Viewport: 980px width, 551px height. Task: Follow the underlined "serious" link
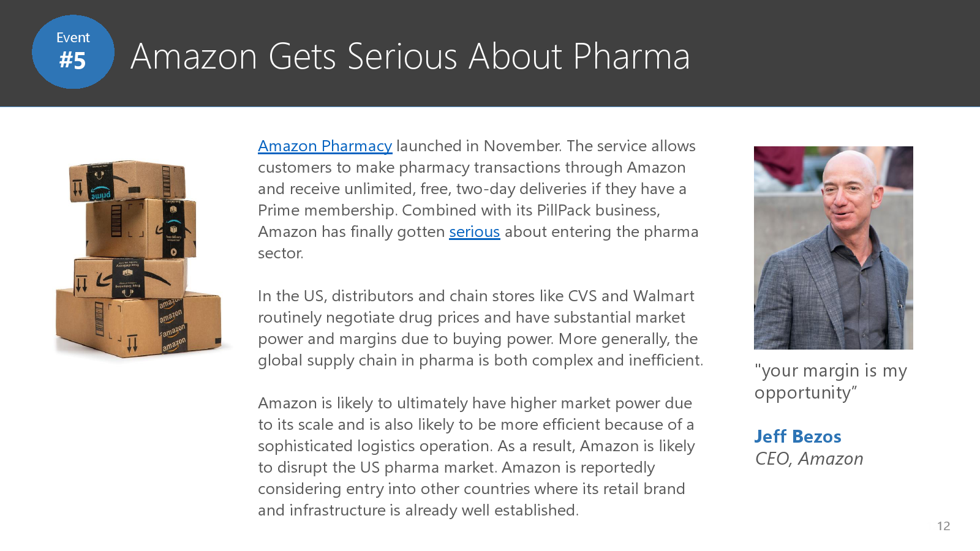click(x=474, y=232)
